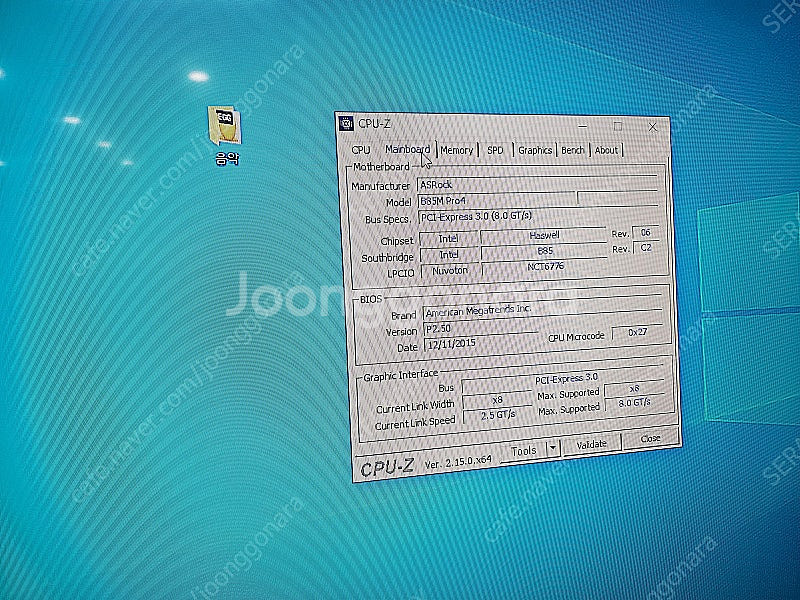This screenshot has height=600, width=800.
Task: Minimize the CPU-Z window
Action: tap(583, 126)
